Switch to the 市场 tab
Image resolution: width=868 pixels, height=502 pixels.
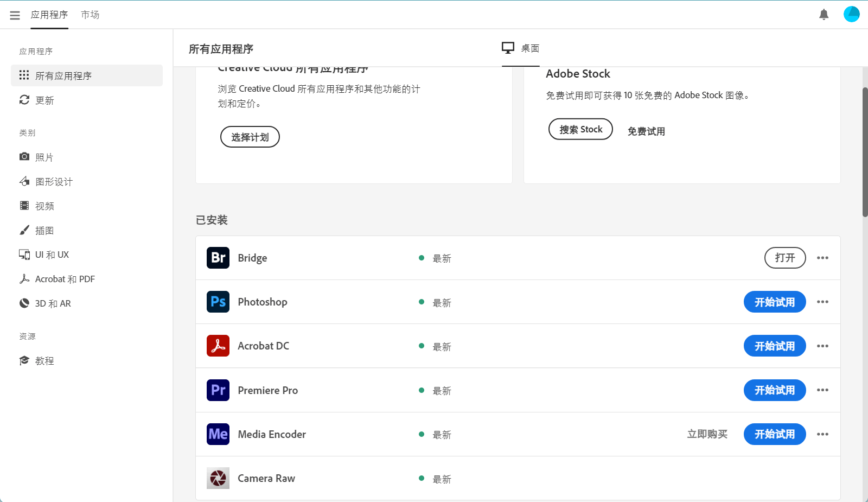90,15
